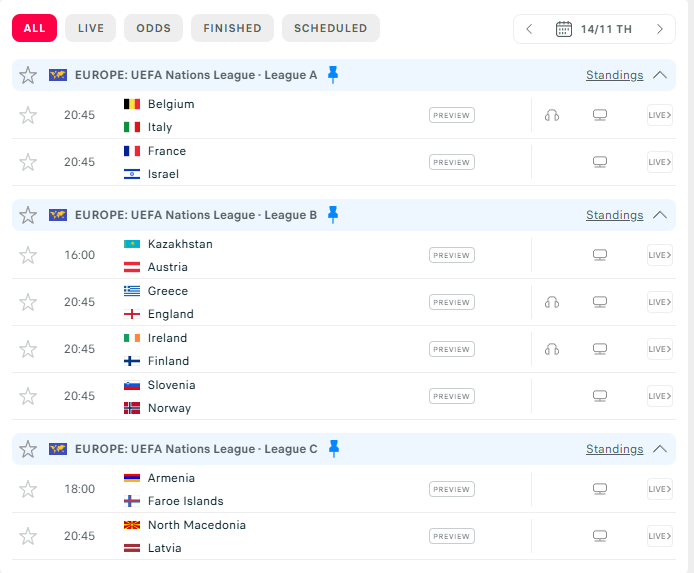Open PREVIEW for Armenia vs Faroe Islands
Screen dimensions: 694x573
[x=451, y=489]
